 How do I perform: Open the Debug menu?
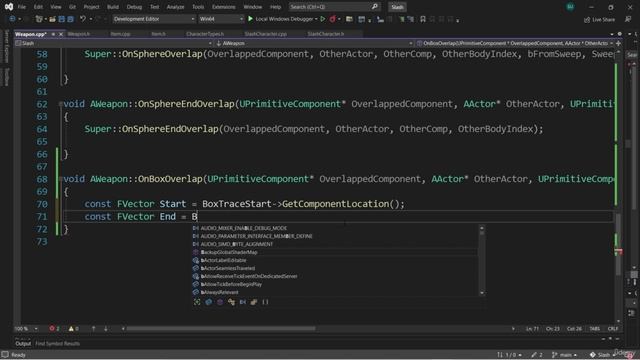tap(134, 7)
